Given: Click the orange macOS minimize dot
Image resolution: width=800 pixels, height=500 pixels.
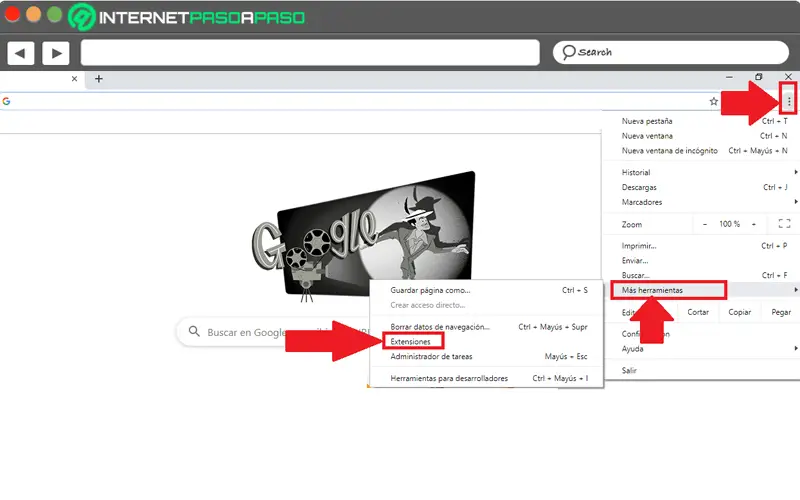Looking at the screenshot, I should (34, 14).
